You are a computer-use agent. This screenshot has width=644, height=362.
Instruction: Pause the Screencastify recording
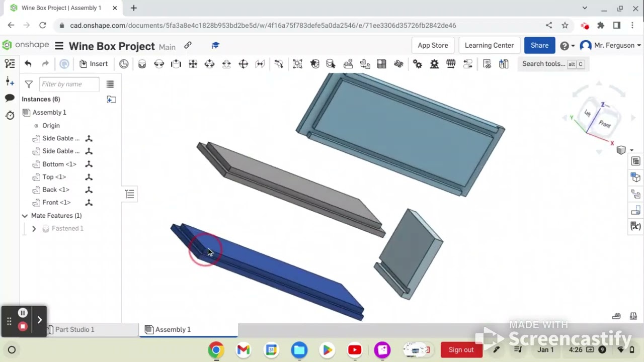tap(23, 313)
